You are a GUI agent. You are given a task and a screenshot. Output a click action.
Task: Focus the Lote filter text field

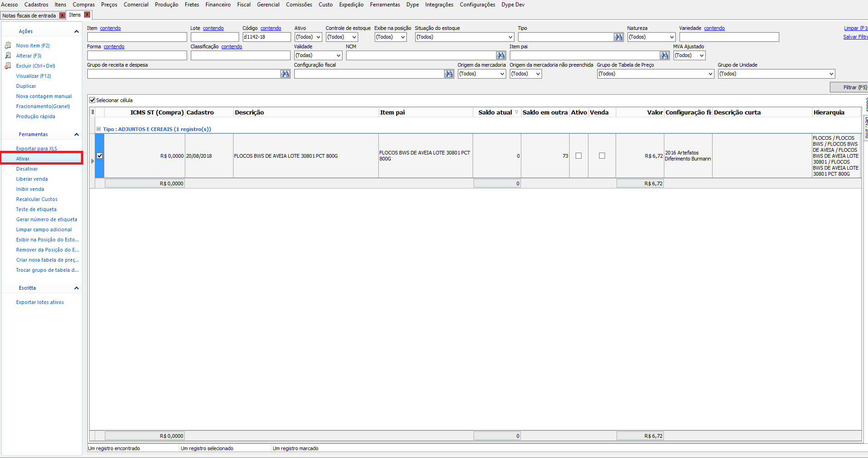click(x=215, y=37)
